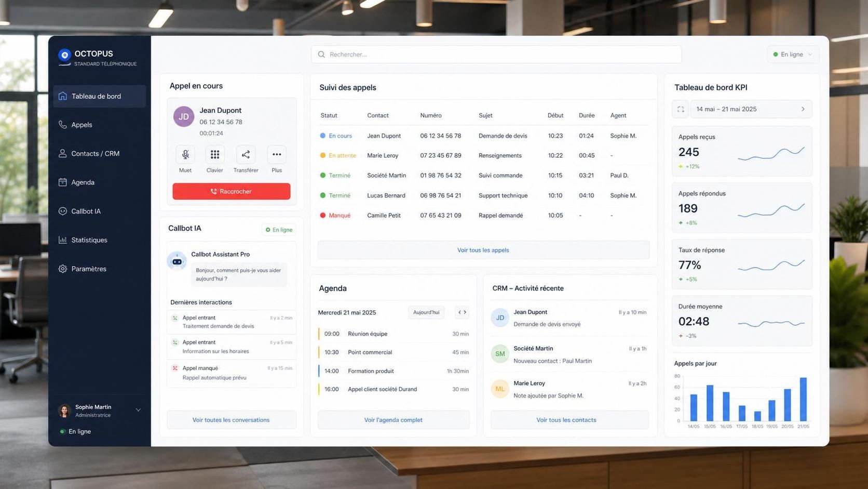This screenshot has height=489, width=868.
Task: Click the bar chart icon beside Statistiques
Action: pos(63,240)
